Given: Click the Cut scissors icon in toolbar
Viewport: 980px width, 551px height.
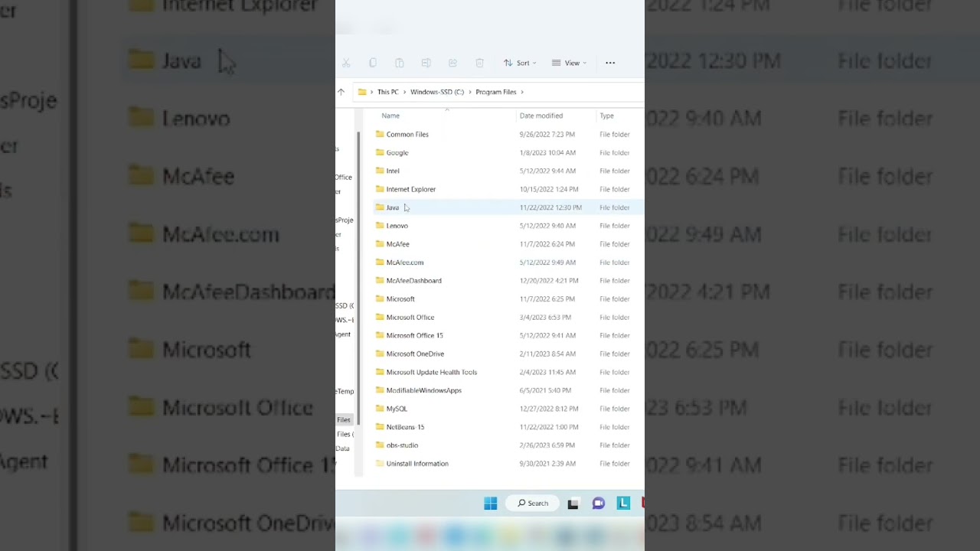Looking at the screenshot, I should click(x=346, y=63).
